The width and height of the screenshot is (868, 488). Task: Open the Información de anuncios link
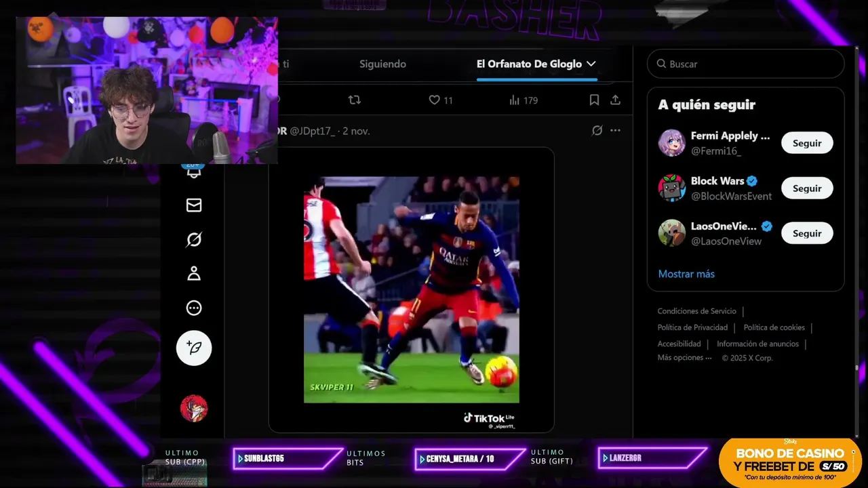(x=757, y=344)
